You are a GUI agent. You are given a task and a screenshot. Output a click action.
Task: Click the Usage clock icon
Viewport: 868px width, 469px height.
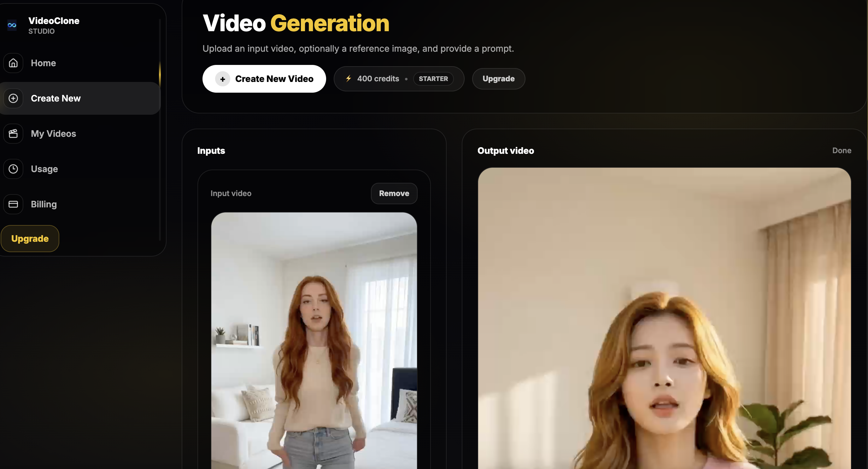click(13, 169)
